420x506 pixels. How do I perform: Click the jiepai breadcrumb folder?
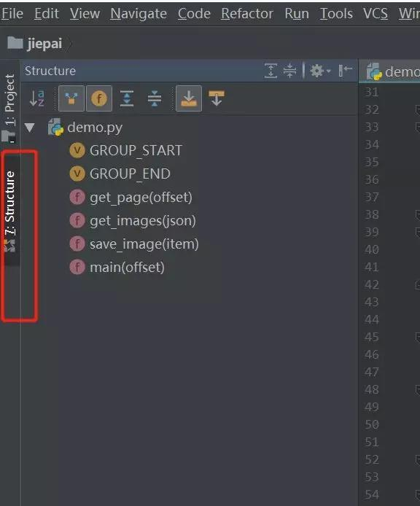[35, 43]
